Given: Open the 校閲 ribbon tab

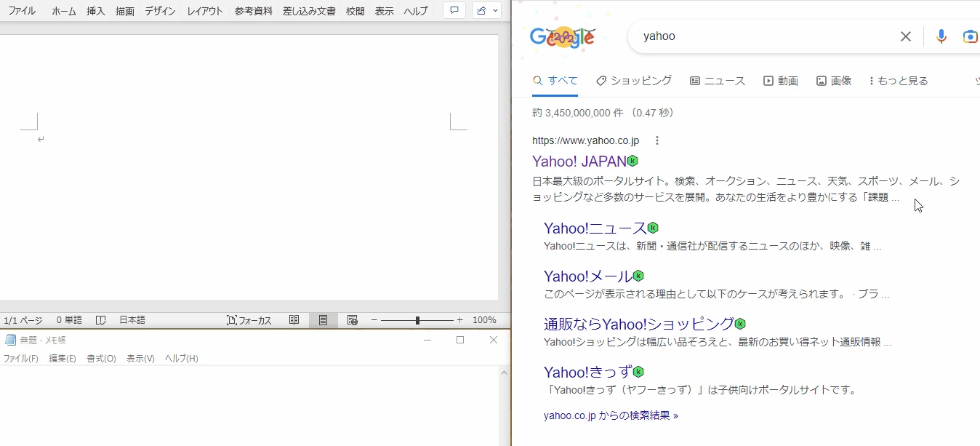Looking at the screenshot, I should point(356,11).
